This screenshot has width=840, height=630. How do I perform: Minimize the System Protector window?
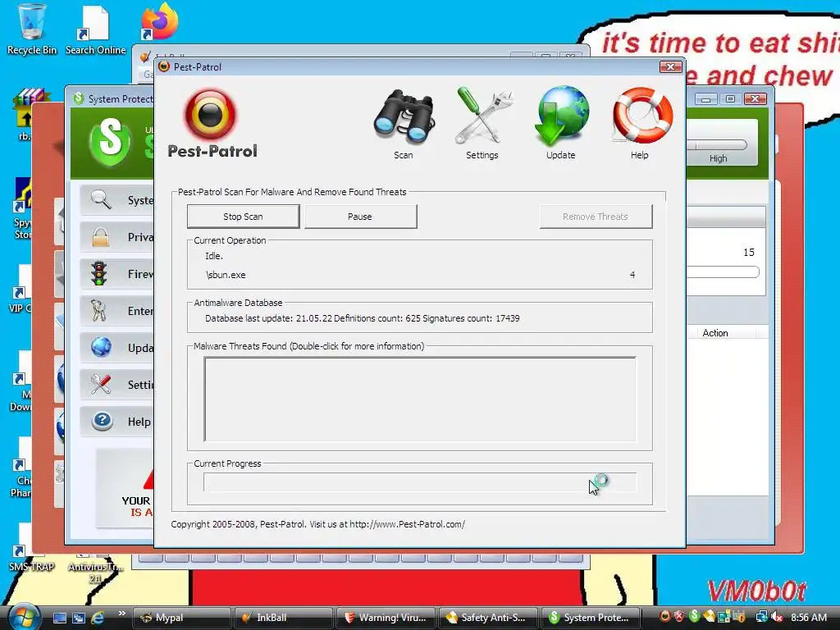click(706, 98)
